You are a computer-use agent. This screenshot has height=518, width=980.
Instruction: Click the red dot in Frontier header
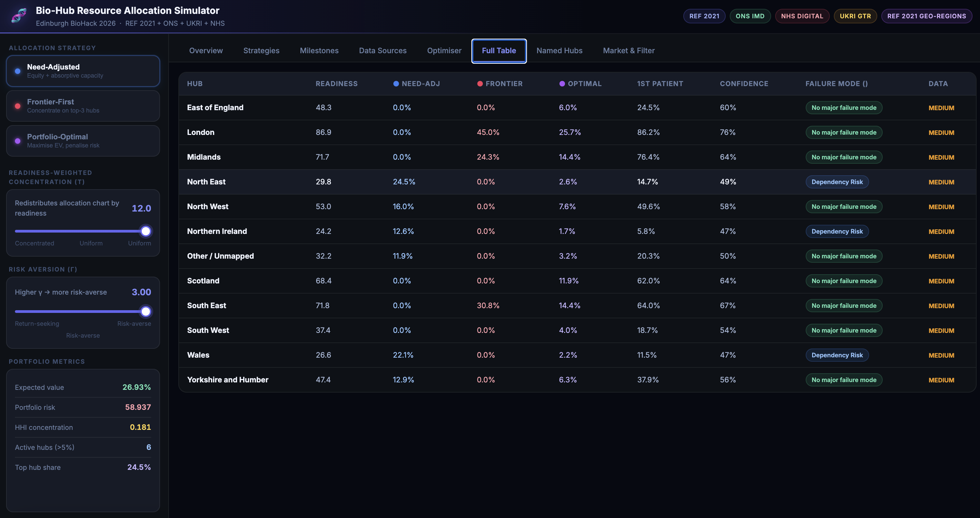pyautogui.click(x=480, y=84)
